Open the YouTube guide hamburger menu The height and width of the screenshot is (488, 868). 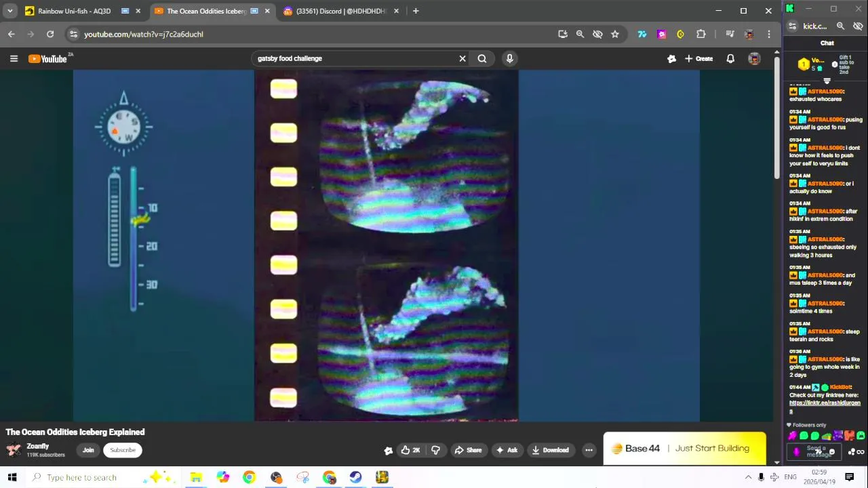click(x=14, y=59)
